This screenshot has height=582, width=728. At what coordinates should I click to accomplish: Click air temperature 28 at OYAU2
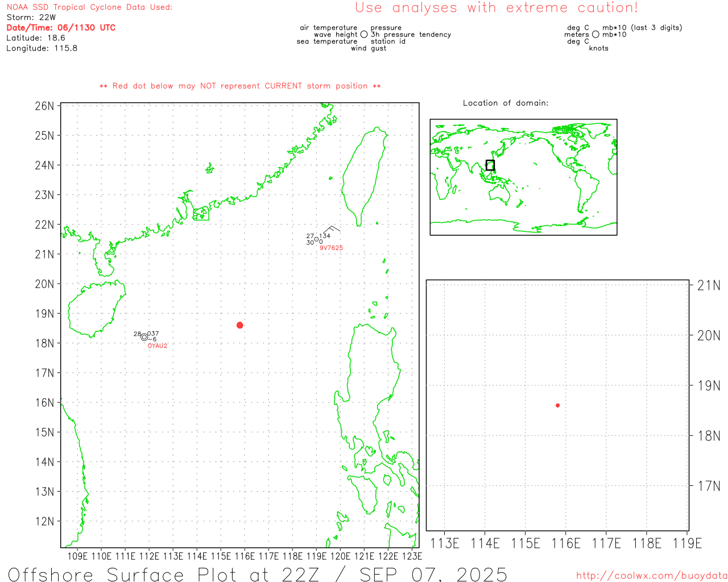click(137, 334)
